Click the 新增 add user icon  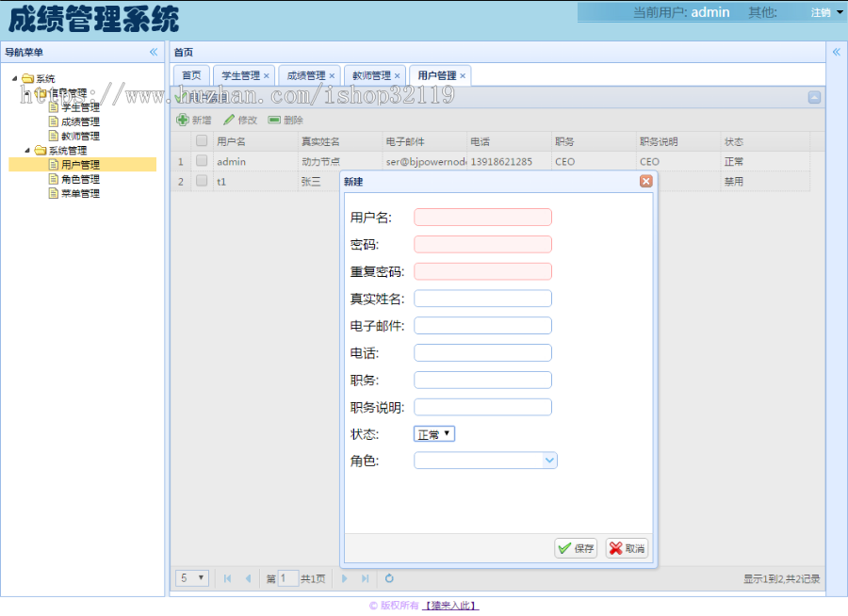pyautogui.click(x=191, y=120)
